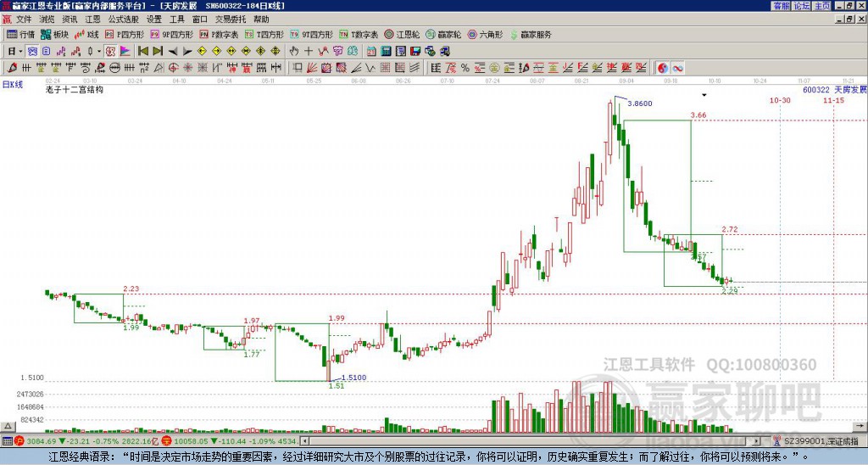Open the 文件 menu

[24, 20]
